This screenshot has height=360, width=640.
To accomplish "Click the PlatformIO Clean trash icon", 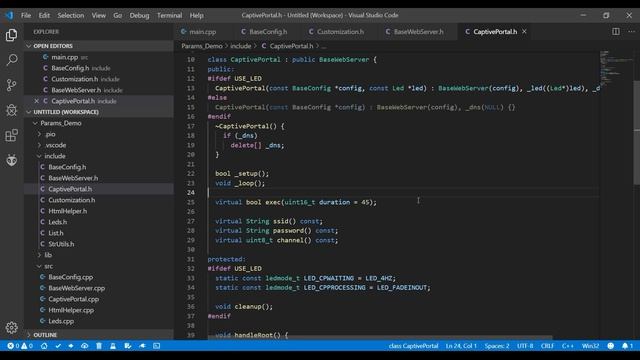I will 99,346.
